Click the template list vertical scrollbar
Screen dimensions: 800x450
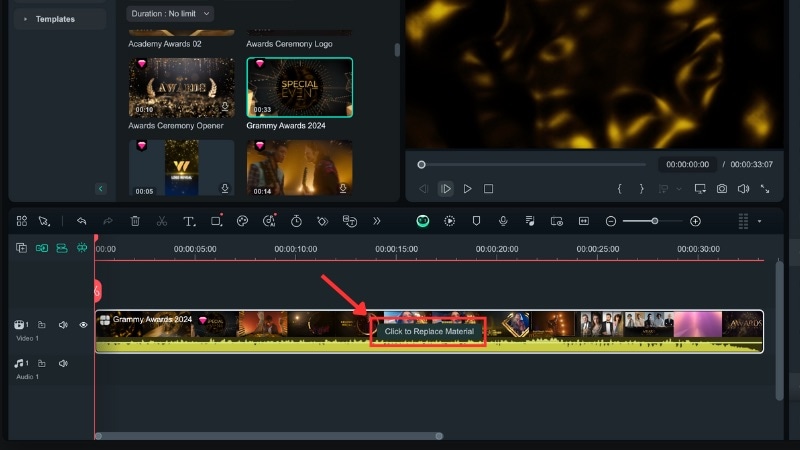point(397,50)
